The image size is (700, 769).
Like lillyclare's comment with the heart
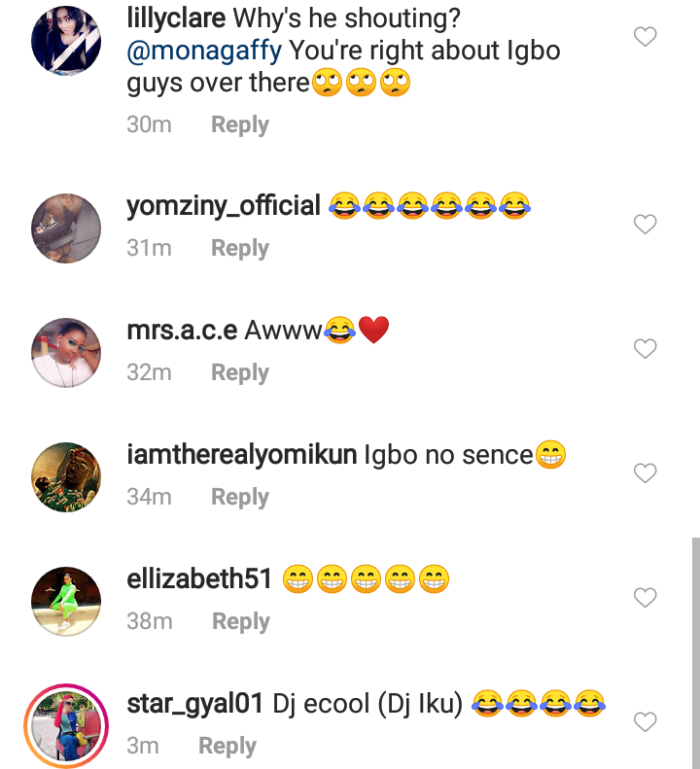point(645,38)
